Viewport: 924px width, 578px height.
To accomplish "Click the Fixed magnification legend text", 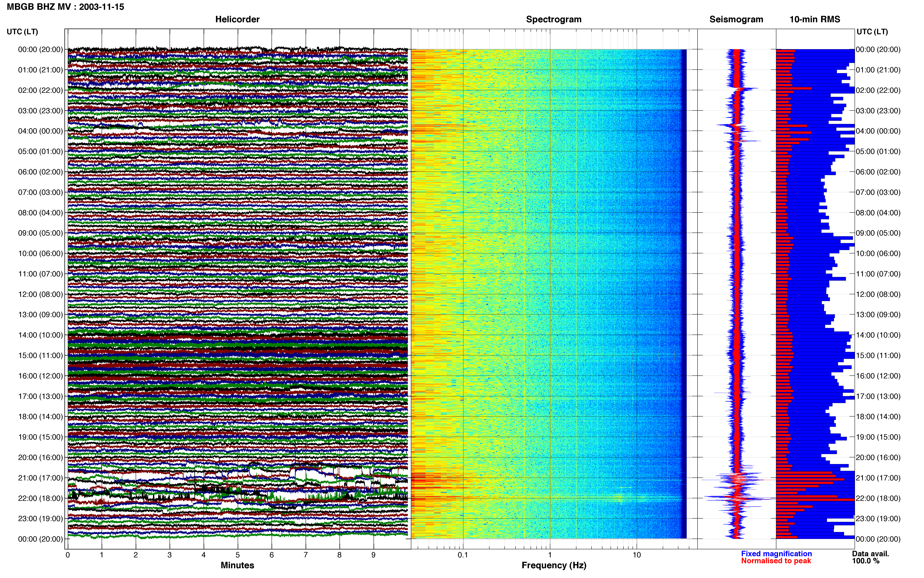I will (777, 554).
